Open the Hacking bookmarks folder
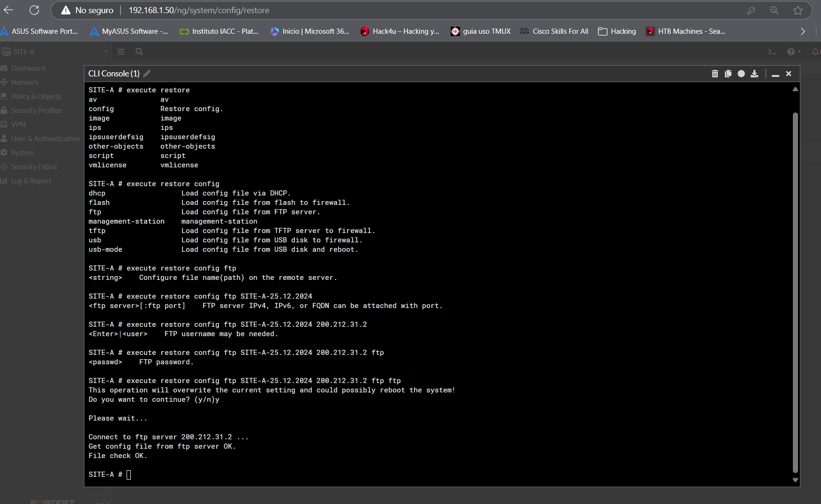The width and height of the screenshot is (821, 504). click(617, 31)
